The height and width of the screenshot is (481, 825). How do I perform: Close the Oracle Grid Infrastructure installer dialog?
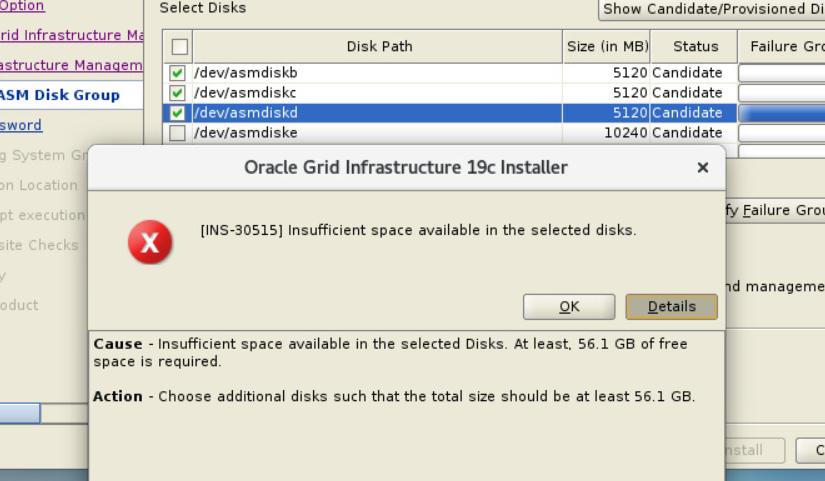(703, 168)
